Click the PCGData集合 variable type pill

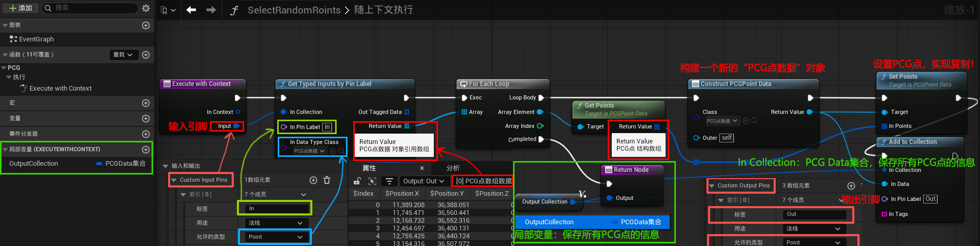[x=121, y=164]
